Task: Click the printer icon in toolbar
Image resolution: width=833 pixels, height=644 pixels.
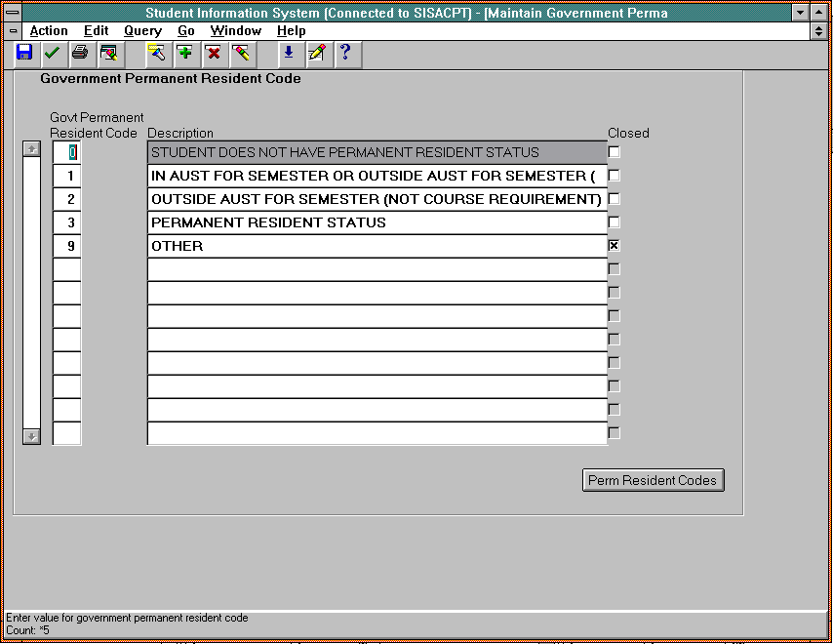Action: point(80,53)
